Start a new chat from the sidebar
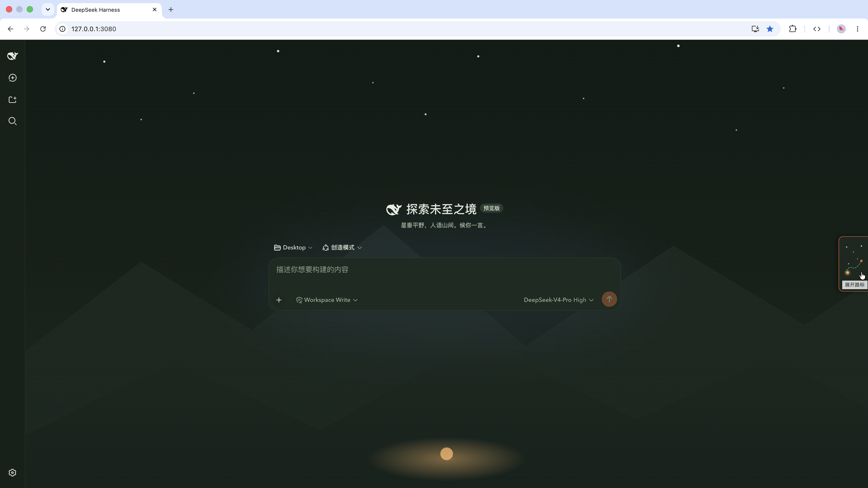Viewport: 868px width, 488px height. click(12, 78)
